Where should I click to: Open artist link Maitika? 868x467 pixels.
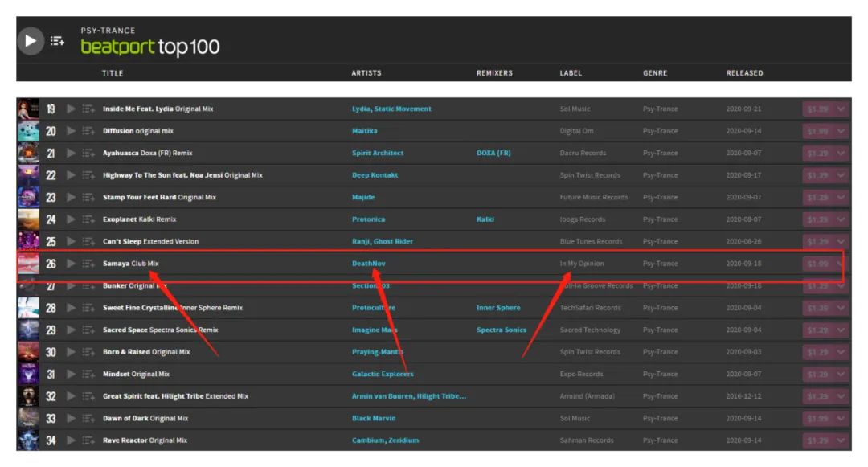(x=364, y=131)
